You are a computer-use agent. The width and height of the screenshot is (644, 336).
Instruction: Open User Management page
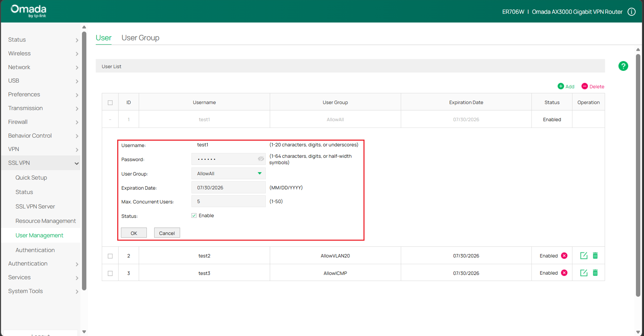[39, 235]
